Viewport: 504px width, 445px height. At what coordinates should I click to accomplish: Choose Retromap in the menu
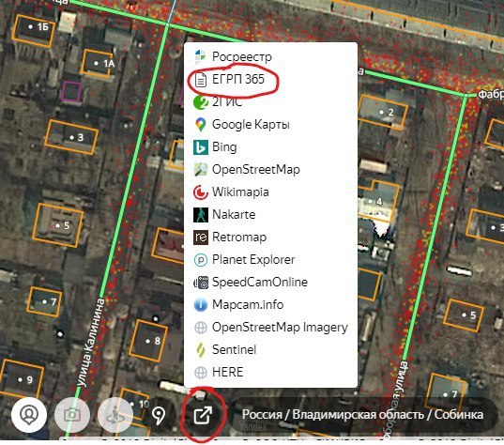point(270,237)
